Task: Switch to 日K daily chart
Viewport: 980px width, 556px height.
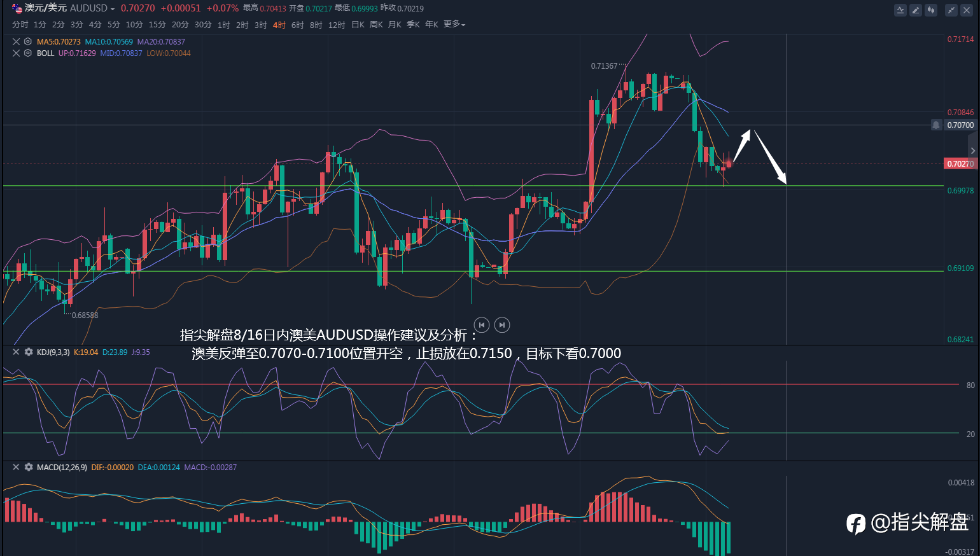Action: pyautogui.click(x=358, y=24)
